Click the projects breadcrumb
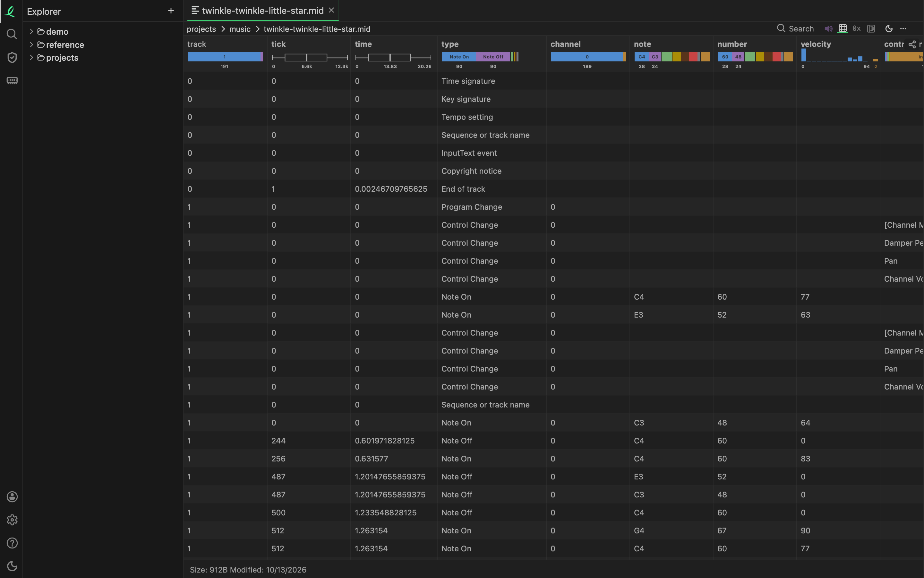This screenshot has width=924, height=578. [201, 29]
